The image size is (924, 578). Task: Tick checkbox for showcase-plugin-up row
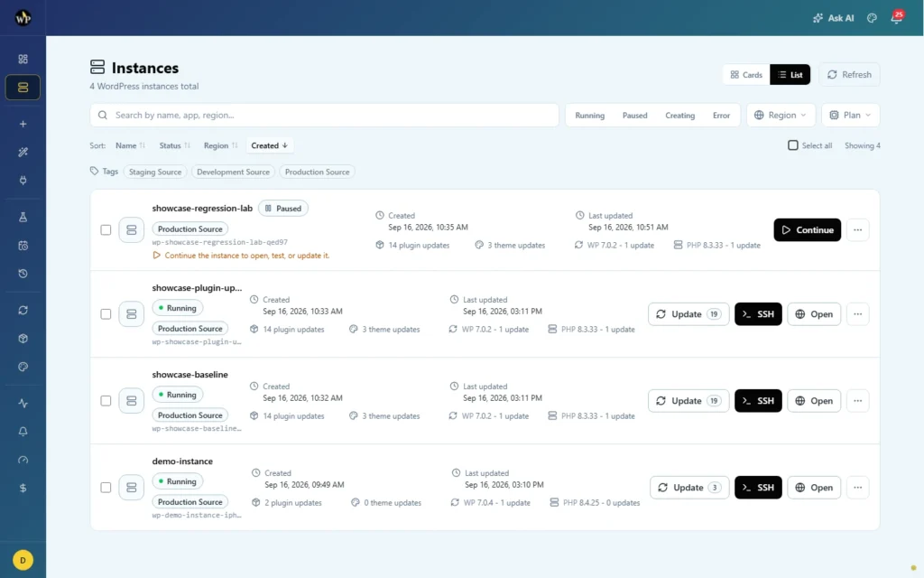click(x=106, y=314)
